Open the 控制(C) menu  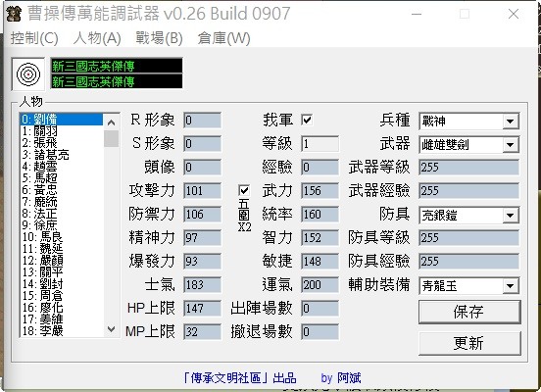(x=34, y=38)
